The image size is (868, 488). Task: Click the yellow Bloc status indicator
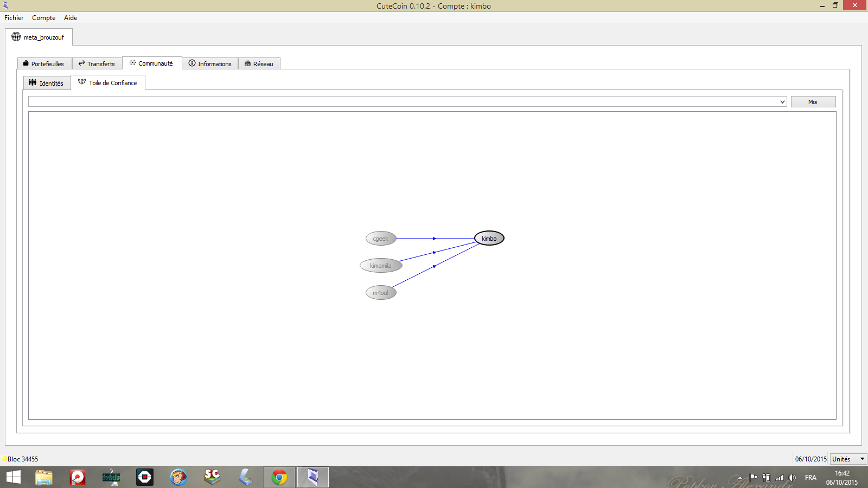coord(4,459)
